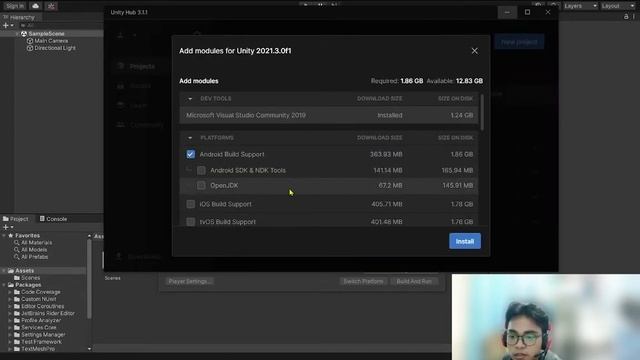Click New project in Unity Hub
Viewport: 640px width, 360px height.
[x=519, y=42]
